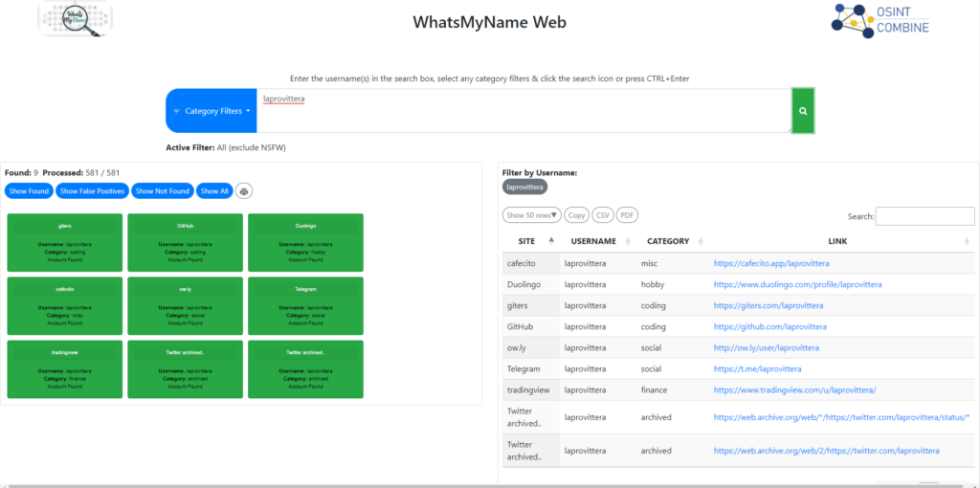Sort table by LINK column
The width and height of the screenshot is (980, 488).
(838, 240)
